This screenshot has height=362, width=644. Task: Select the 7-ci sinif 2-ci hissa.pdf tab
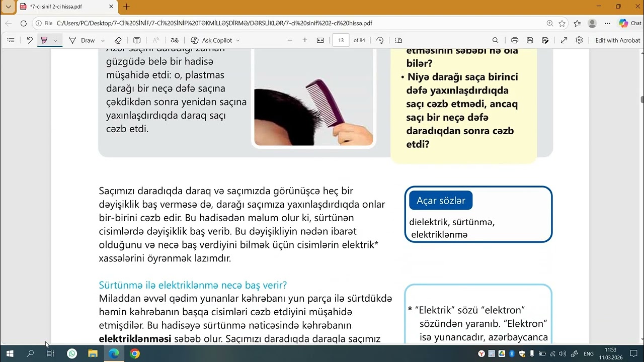(x=67, y=7)
